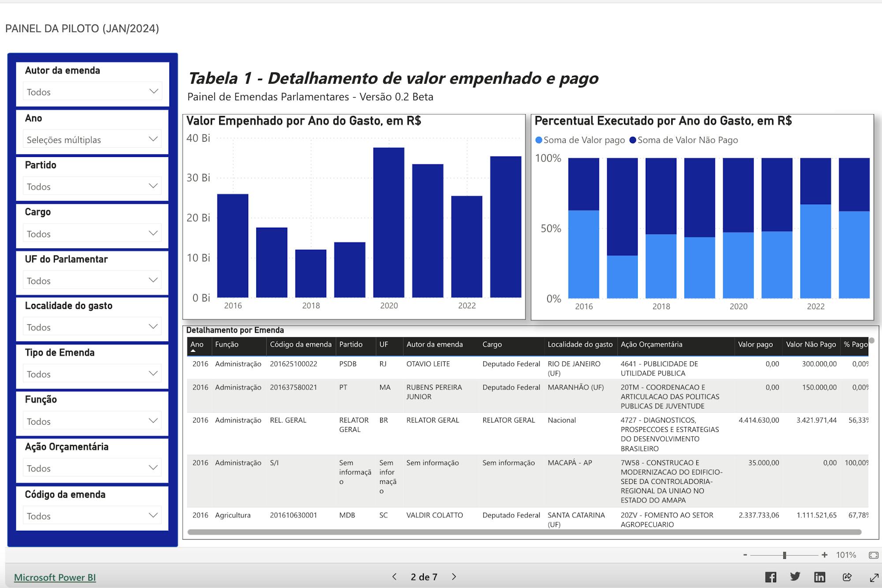The width and height of the screenshot is (882, 588).
Task: Open Microsoft Power BI link
Action: point(55,577)
